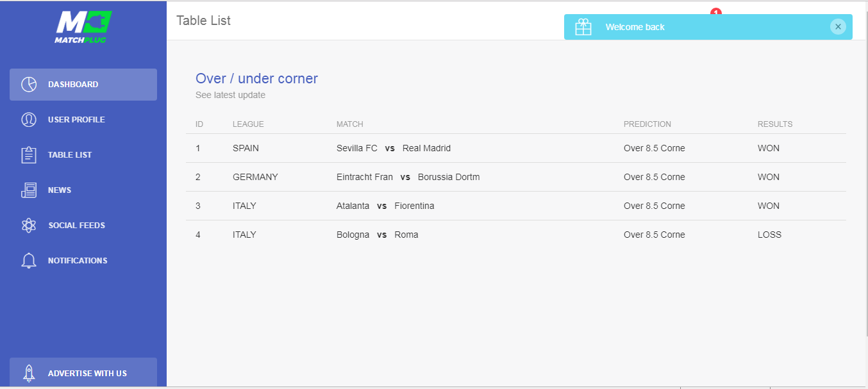Click ID 1 in Sevilla FC row

coord(198,148)
